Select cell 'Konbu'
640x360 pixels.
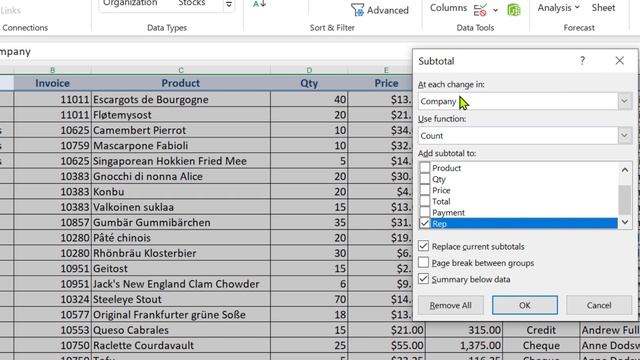181,191
